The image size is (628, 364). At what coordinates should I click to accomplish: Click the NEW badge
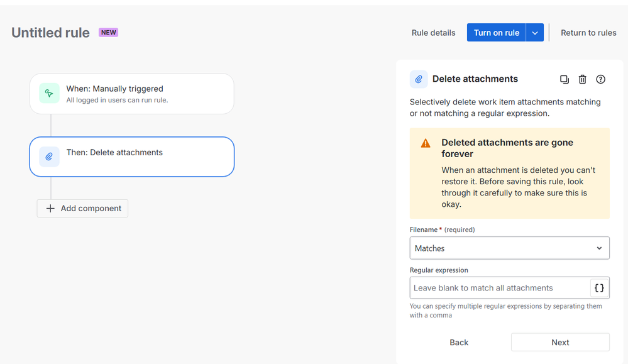tap(108, 33)
